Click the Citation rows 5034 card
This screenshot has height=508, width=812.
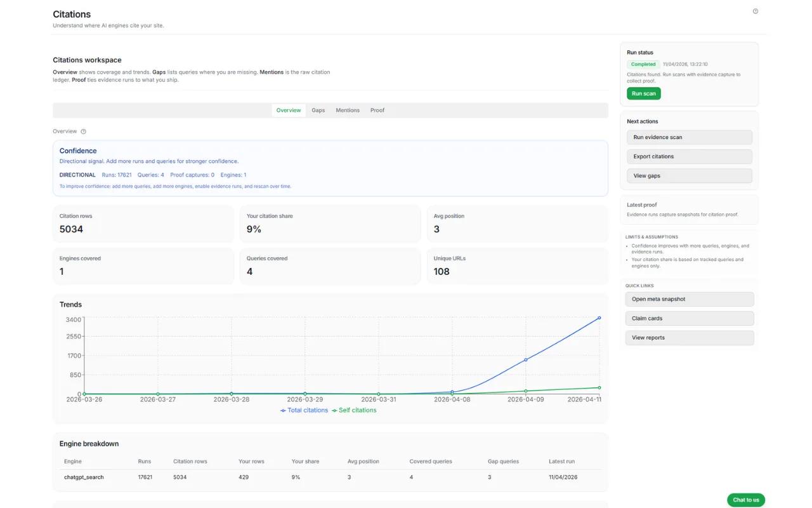[143, 224]
